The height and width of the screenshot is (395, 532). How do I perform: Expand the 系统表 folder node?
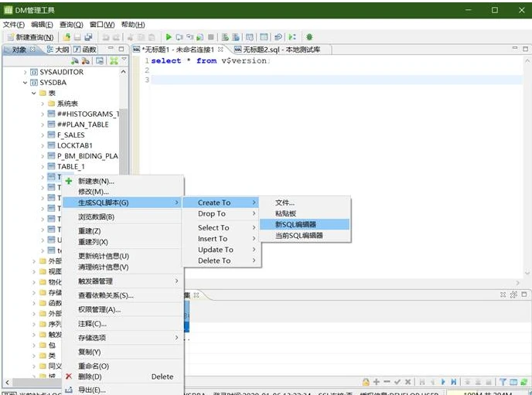tap(43, 104)
